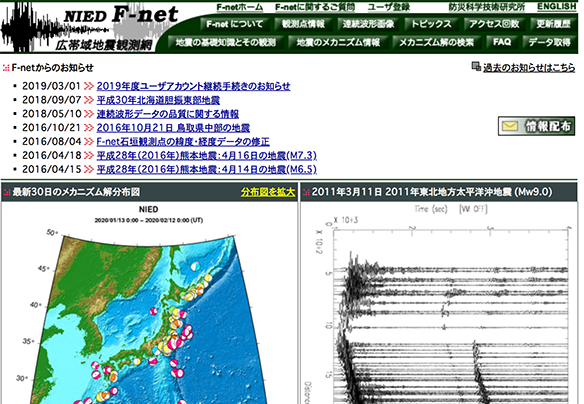Open the FAQ navigation button

(x=502, y=42)
